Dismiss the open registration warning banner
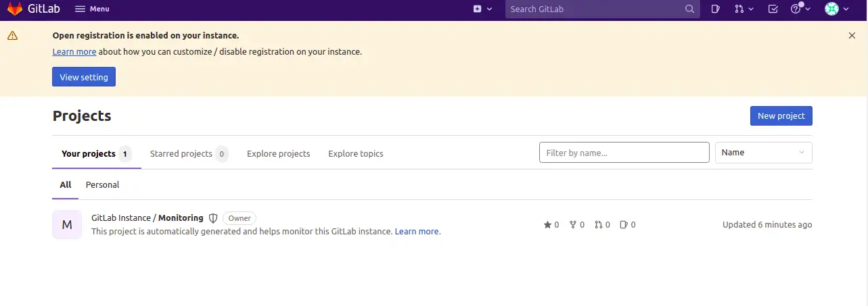 click(852, 35)
